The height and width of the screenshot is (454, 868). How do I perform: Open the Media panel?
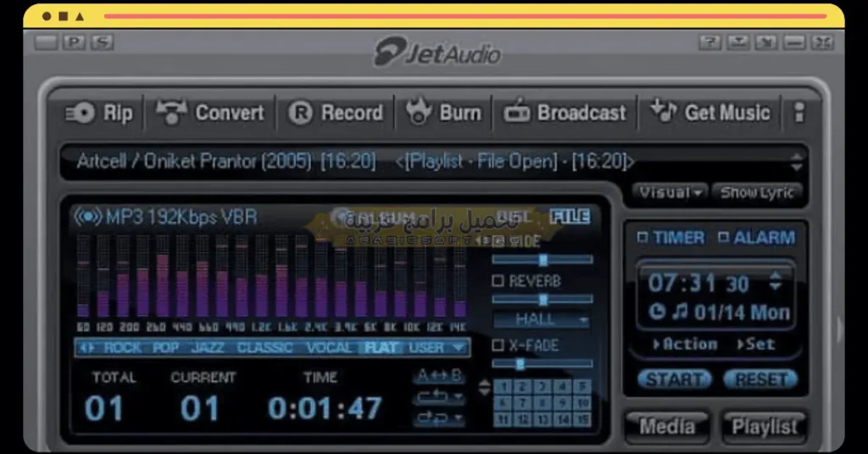(x=667, y=426)
